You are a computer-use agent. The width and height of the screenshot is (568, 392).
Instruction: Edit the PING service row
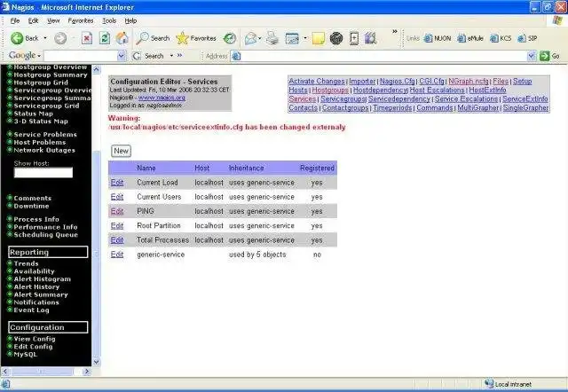117,211
